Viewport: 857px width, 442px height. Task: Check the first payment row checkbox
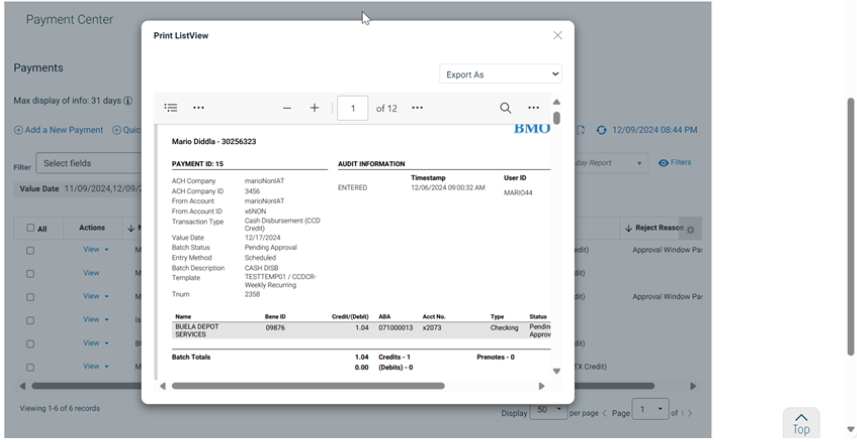tap(30, 251)
